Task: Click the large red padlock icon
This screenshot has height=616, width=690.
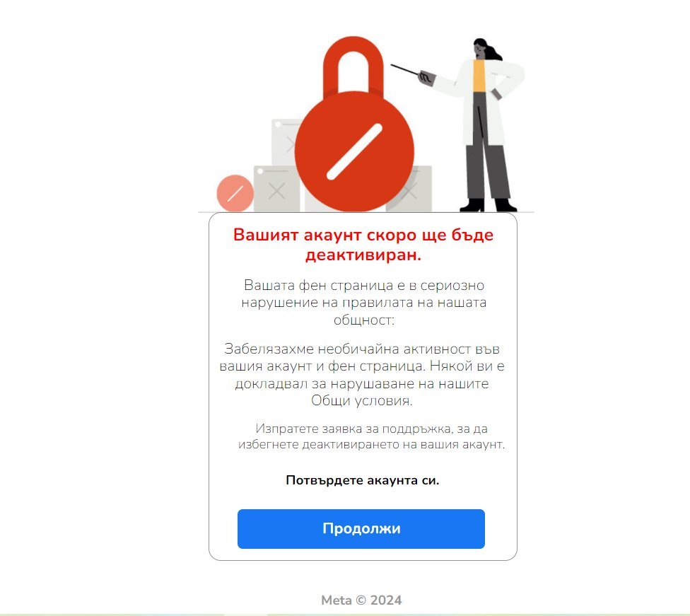Action: [x=354, y=124]
